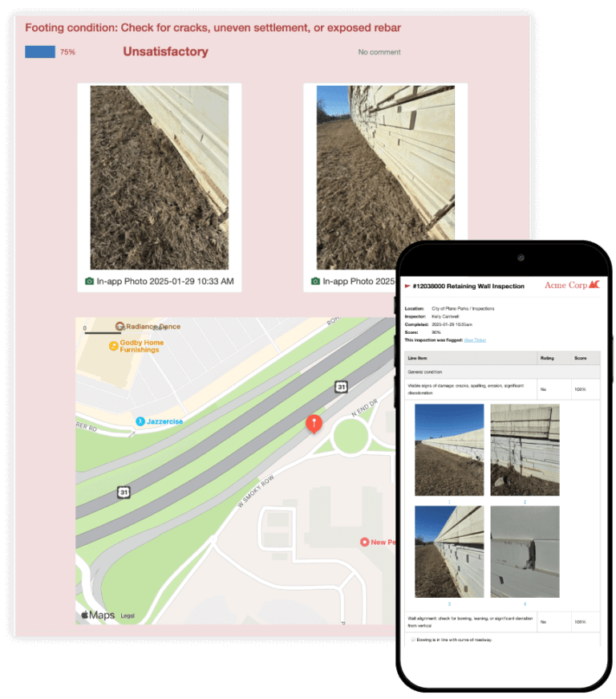The width and height of the screenshot is (616, 699).
Task: Open the first footing condition photo
Action: pos(159,177)
